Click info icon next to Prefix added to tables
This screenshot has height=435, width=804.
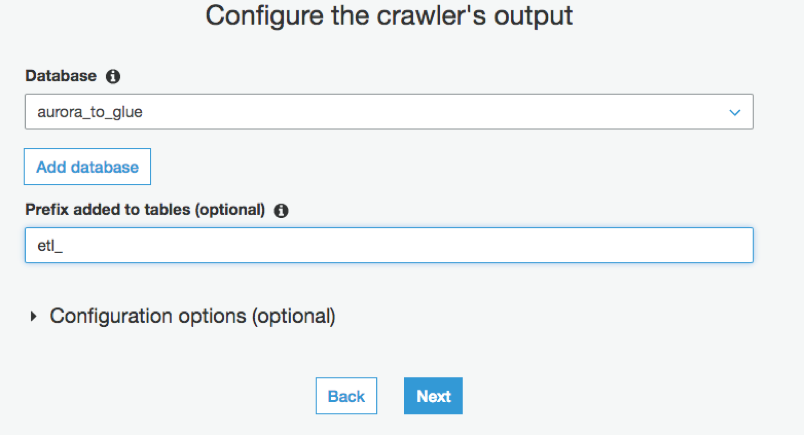coord(281,210)
